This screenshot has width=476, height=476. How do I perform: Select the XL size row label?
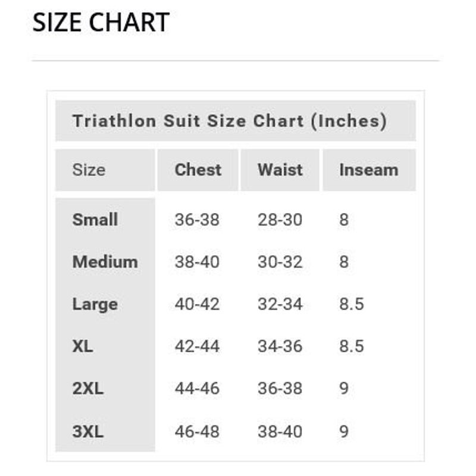click(83, 346)
